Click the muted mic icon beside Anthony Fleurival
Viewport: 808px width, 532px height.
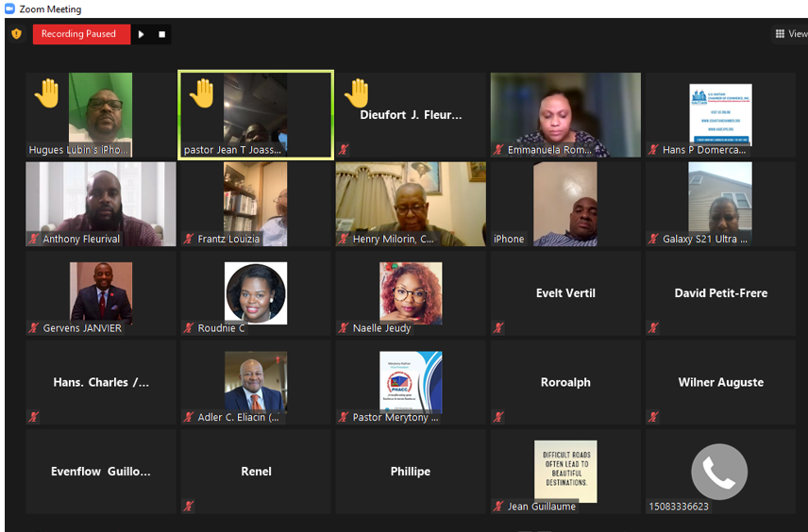tap(34, 239)
